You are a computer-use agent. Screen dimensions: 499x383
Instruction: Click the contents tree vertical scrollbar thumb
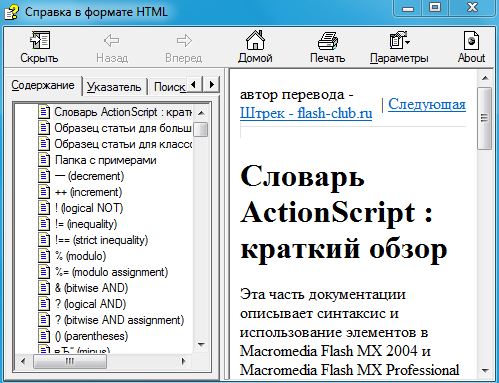point(201,129)
